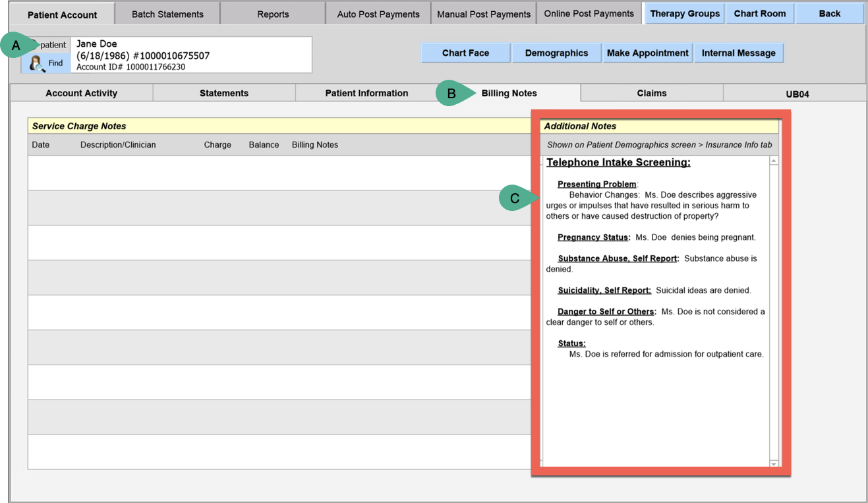Switch to the Reports tab
868x503 pixels.
273,14
